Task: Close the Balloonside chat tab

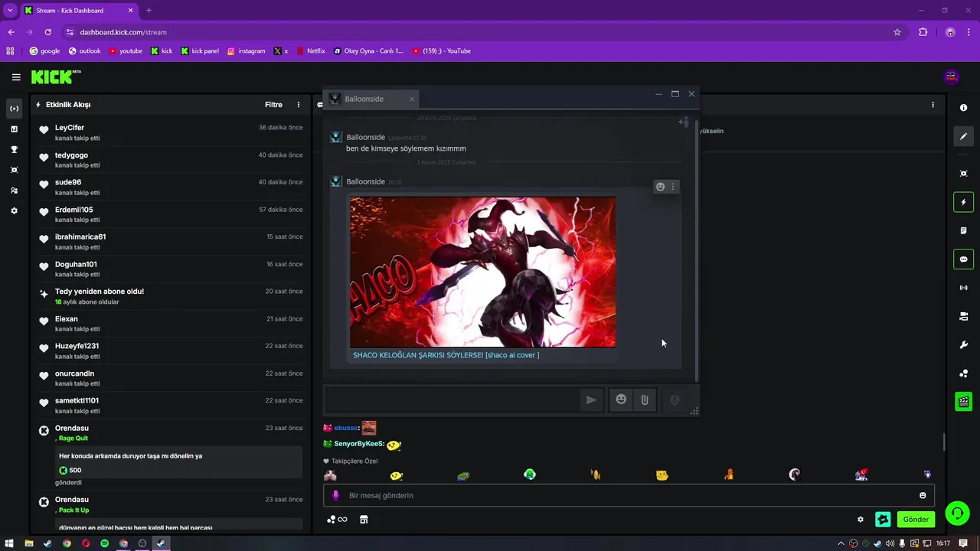Action: (x=411, y=99)
